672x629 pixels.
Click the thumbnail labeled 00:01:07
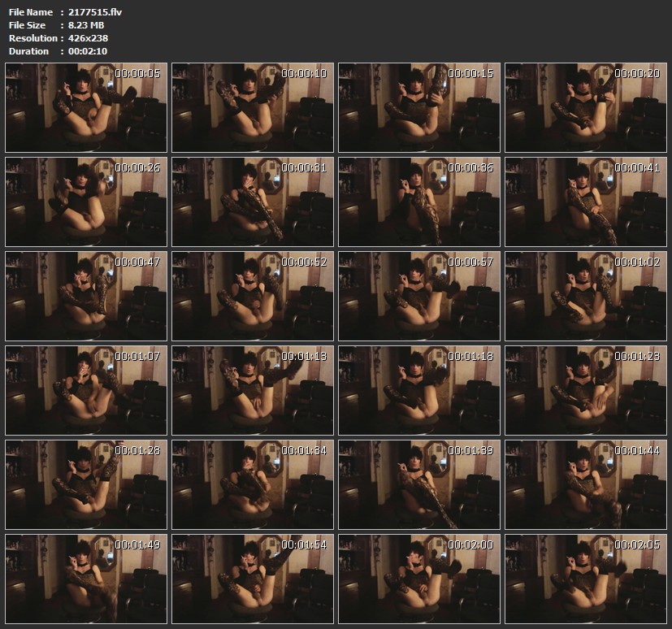[x=85, y=391]
